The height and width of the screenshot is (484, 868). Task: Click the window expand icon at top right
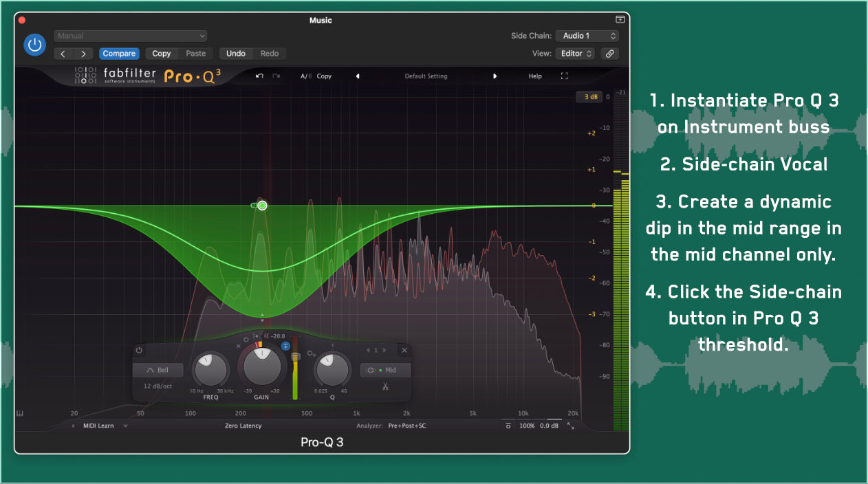click(620, 20)
